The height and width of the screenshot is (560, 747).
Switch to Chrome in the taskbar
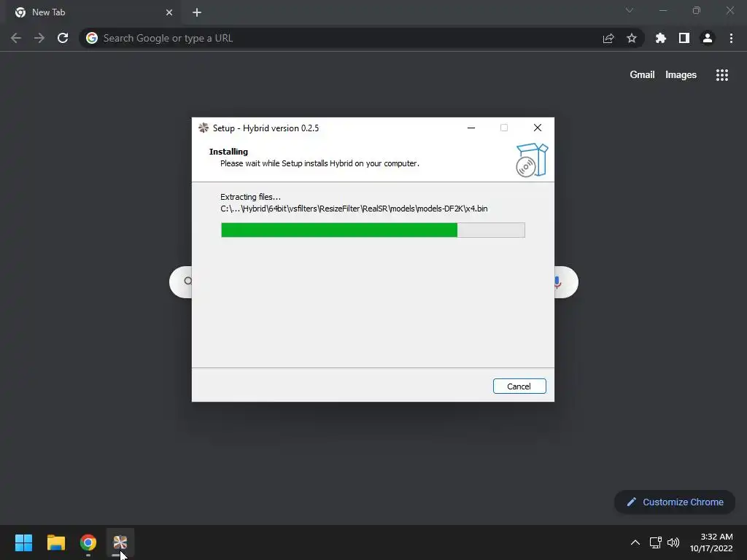[88, 542]
